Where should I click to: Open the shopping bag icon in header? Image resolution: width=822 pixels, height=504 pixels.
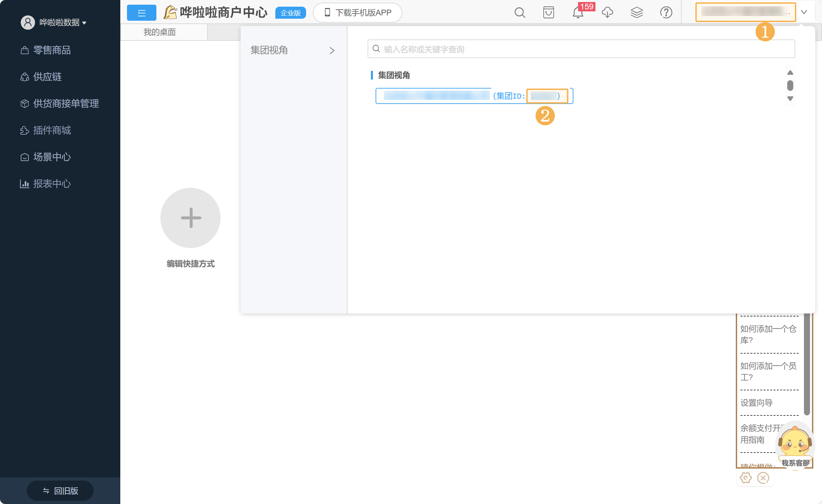[549, 13]
